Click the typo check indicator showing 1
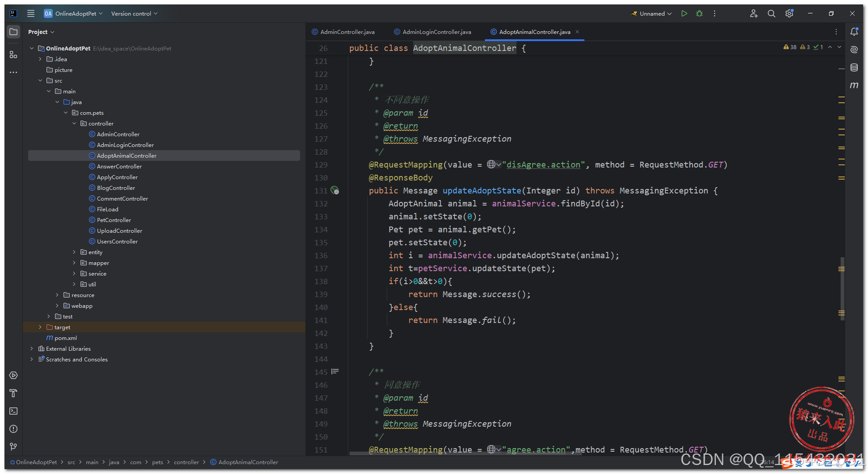 pyautogui.click(x=818, y=47)
